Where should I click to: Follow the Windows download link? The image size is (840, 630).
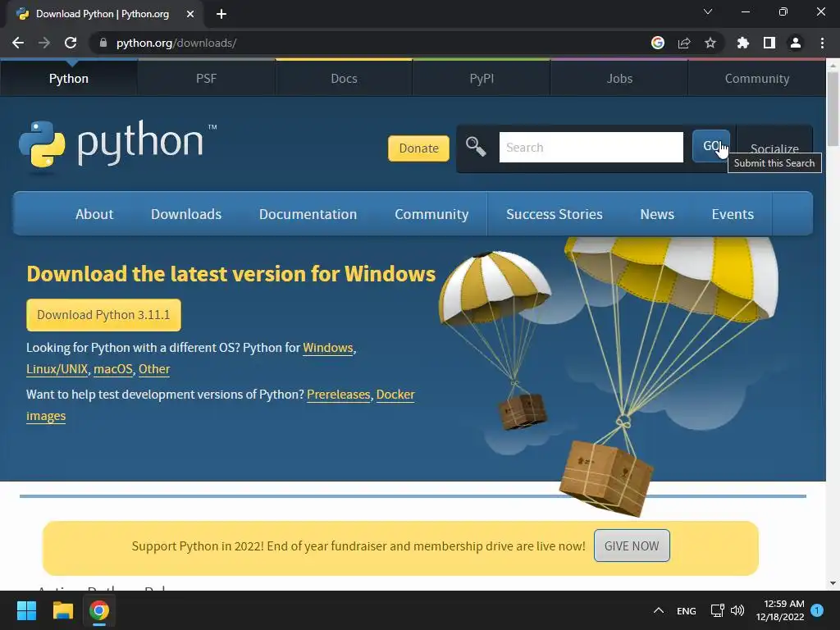tap(328, 348)
